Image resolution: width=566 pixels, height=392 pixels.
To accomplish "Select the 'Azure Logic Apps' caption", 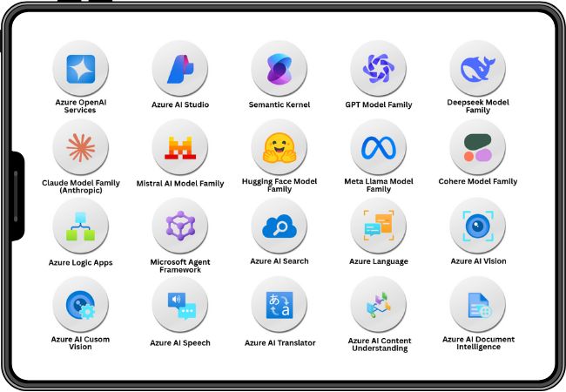I will coord(80,263).
